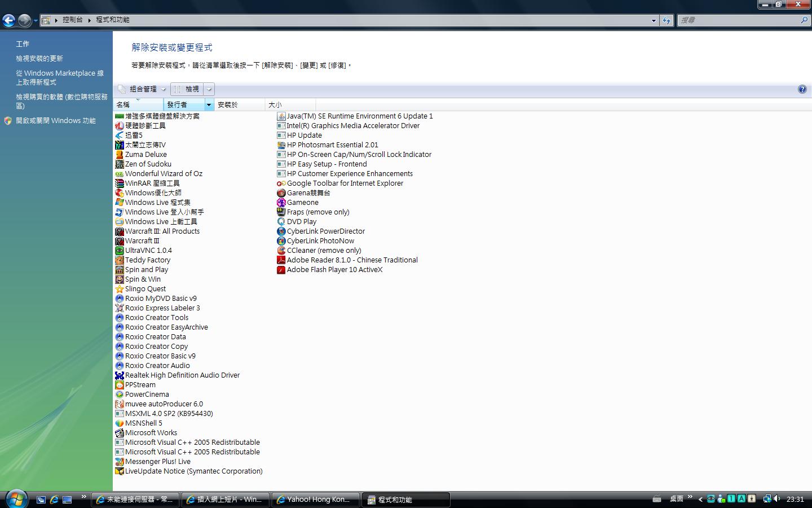The image size is (812, 508).
Task: Open the 發行者 column filter dropdown arrow
Action: pos(209,105)
